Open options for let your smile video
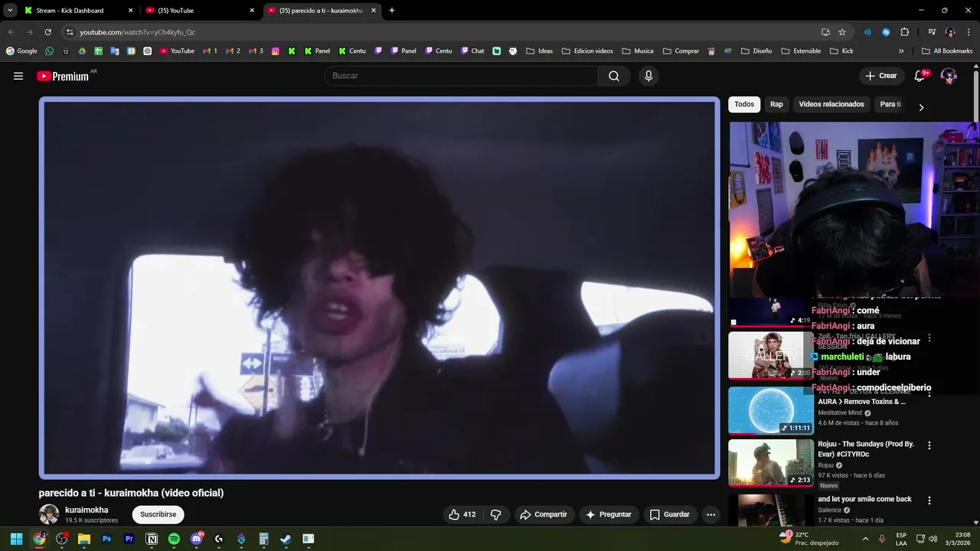980x551 pixels. tap(929, 500)
